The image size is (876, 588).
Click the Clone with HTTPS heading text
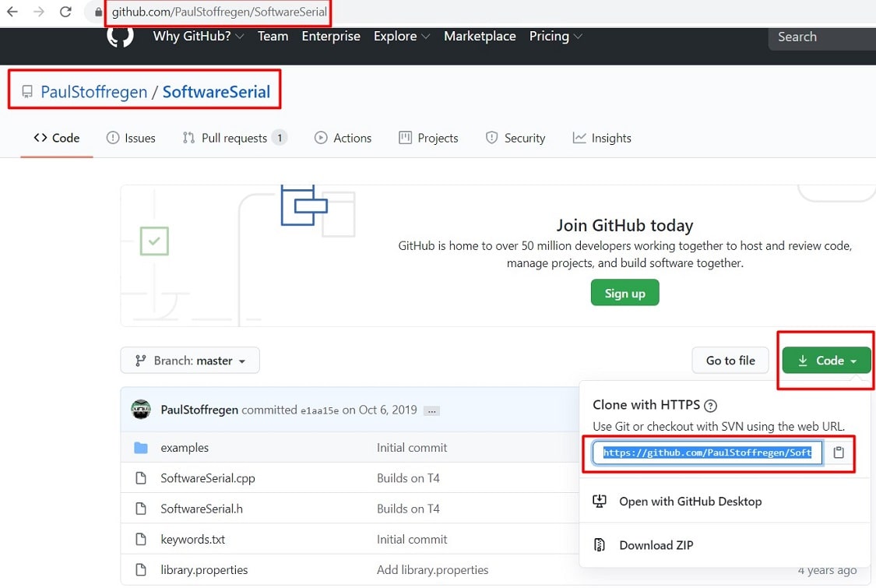click(x=646, y=405)
